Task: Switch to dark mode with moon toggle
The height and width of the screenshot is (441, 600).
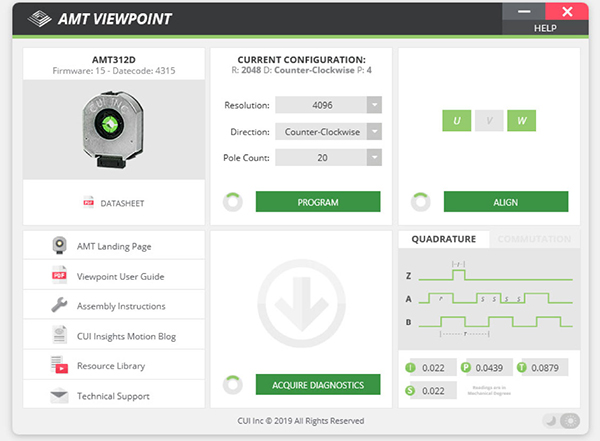Action: coord(551,421)
